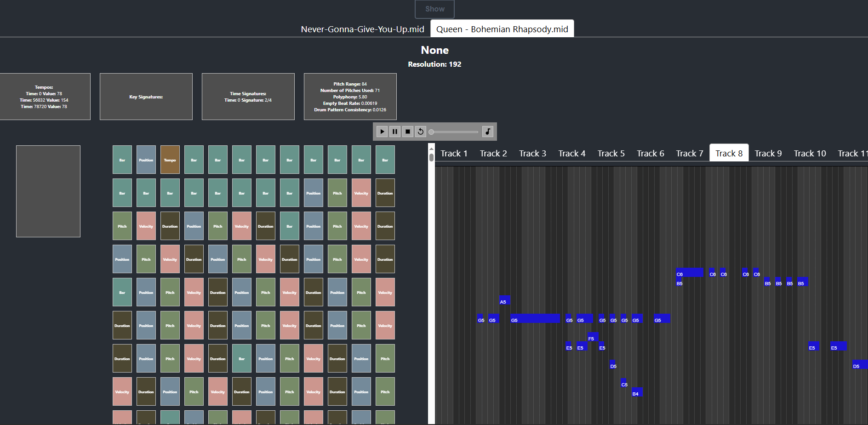Click the stop playback square icon

coord(407,132)
